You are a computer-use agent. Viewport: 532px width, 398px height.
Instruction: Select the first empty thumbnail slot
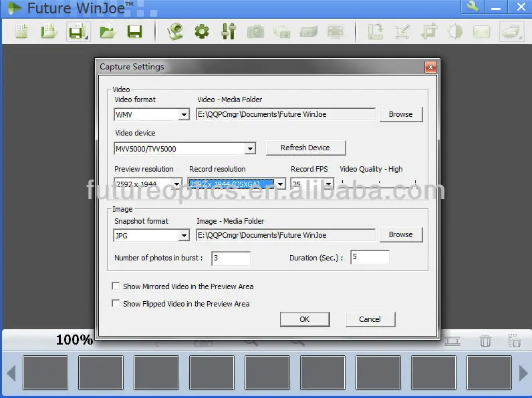tap(45, 373)
